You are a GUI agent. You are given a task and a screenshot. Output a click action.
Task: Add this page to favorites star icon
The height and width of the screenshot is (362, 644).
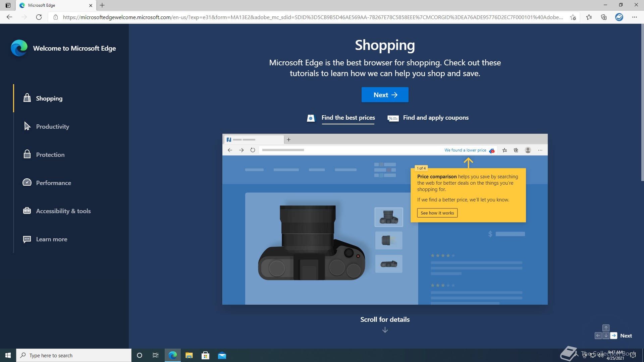pyautogui.click(x=573, y=17)
